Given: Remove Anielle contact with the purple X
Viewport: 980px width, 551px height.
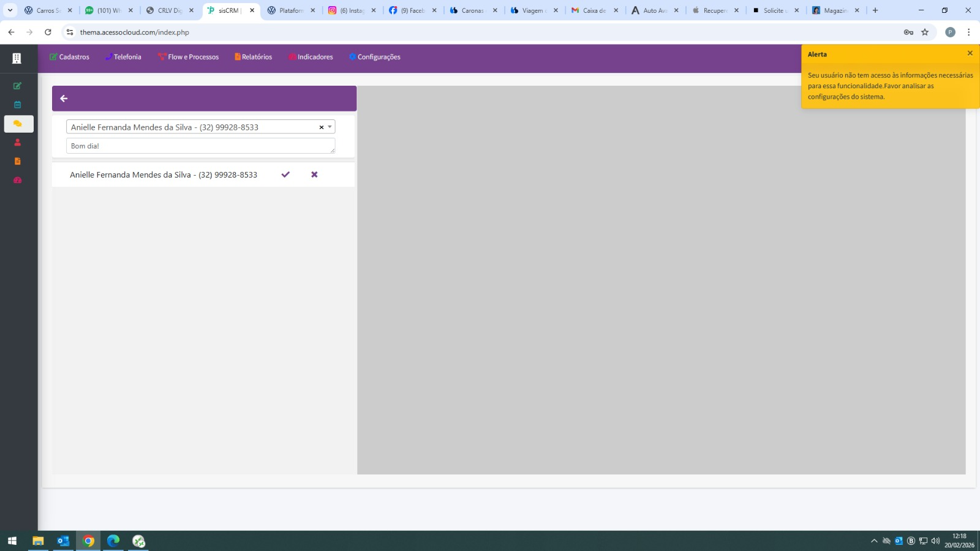Looking at the screenshot, I should coord(314,174).
